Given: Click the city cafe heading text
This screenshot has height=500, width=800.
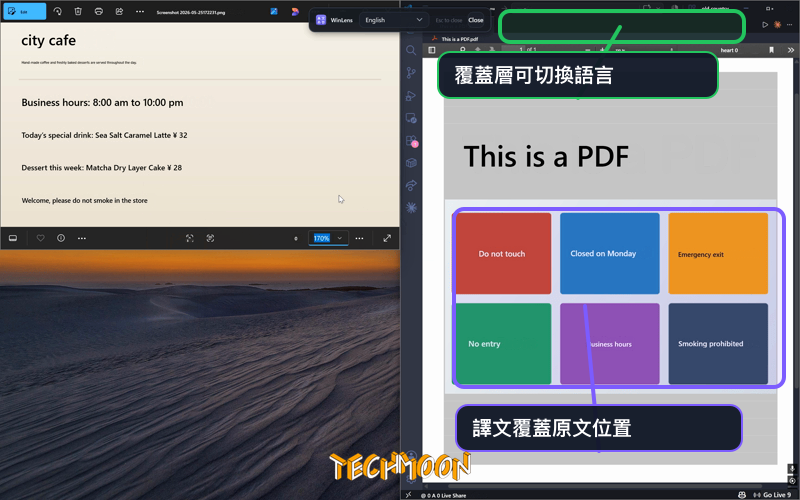Looking at the screenshot, I should tap(48, 40).
